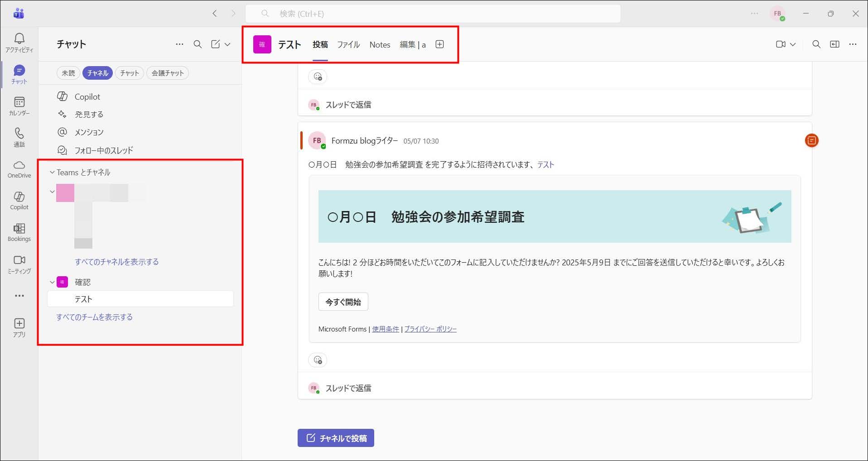Screen dimensions: 868x461
Task: Click the add tab plus icon
Action: coord(439,44)
